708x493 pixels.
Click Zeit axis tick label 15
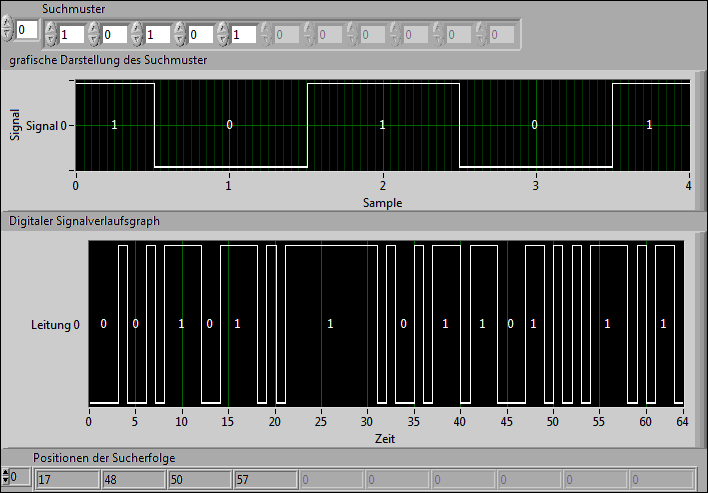[228, 422]
